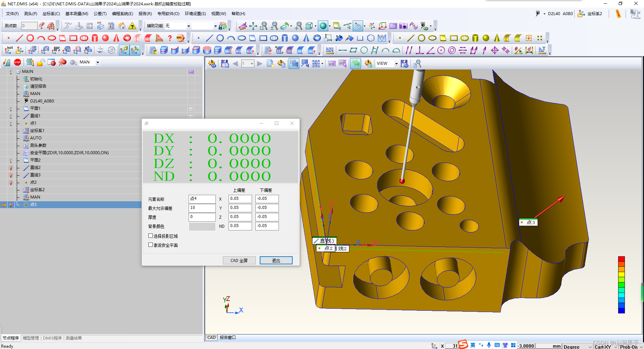
Task: Open the 基本测量(M) menu
Action: 77,14
